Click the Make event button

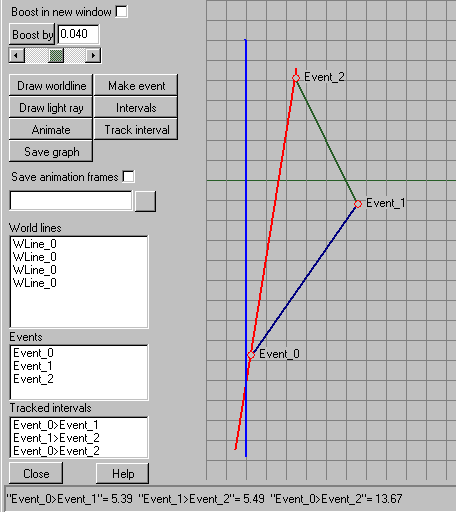click(136, 86)
